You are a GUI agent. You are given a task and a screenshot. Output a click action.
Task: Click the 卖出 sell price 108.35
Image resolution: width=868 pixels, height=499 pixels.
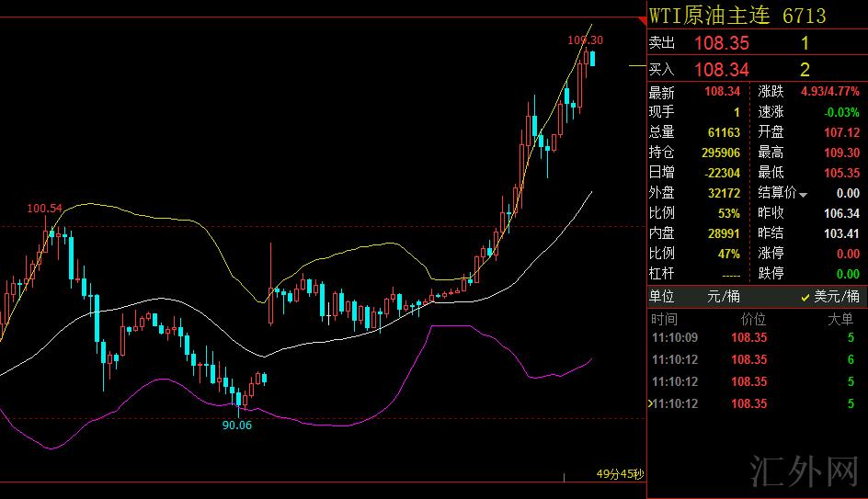(722, 43)
